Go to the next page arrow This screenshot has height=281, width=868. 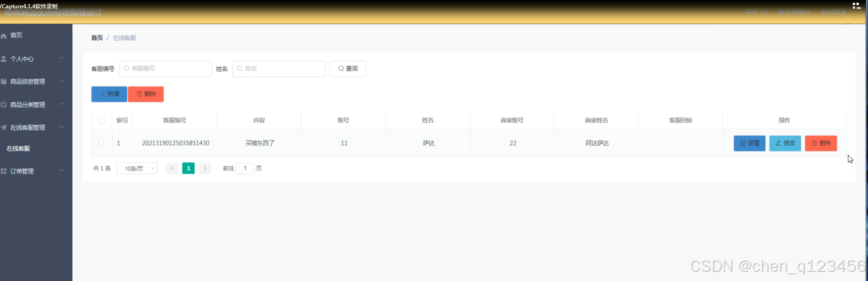point(205,169)
